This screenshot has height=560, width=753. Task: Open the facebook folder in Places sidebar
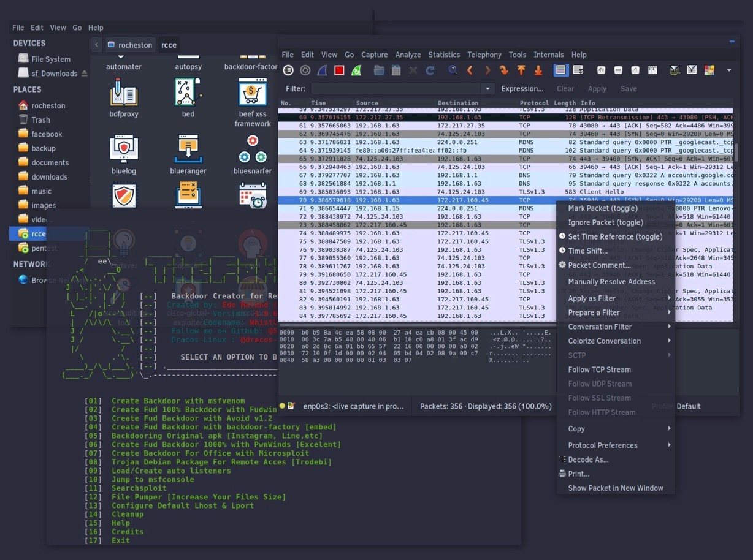(47, 134)
